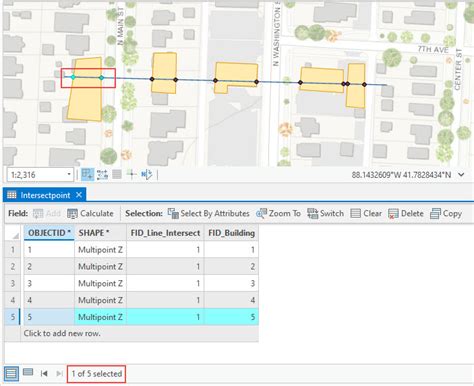Image resolution: width=474 pixels, height=386 pixels.
Task: Open the map grid settings icon
Action: point(102,174)
